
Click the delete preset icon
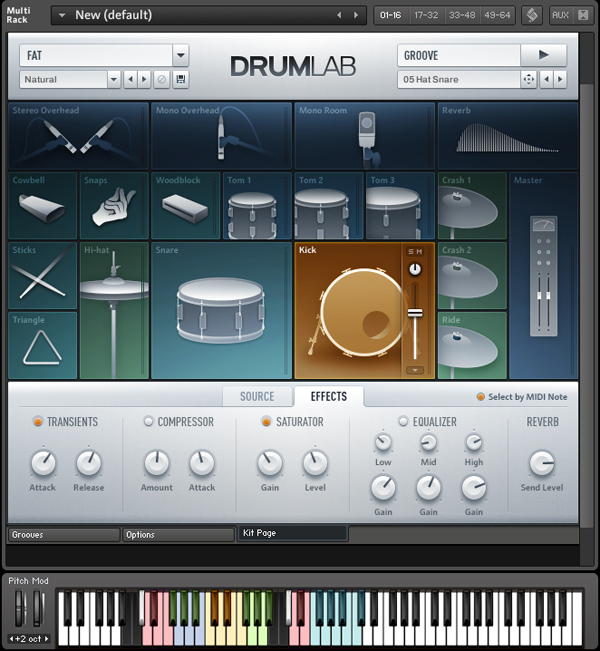click(162, 79)
